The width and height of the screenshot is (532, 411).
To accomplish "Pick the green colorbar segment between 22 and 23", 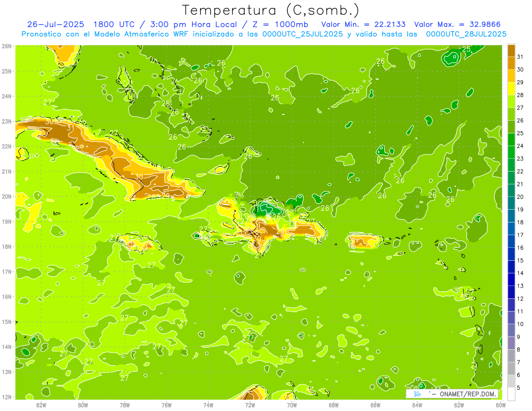I will [x=512, y=165].
